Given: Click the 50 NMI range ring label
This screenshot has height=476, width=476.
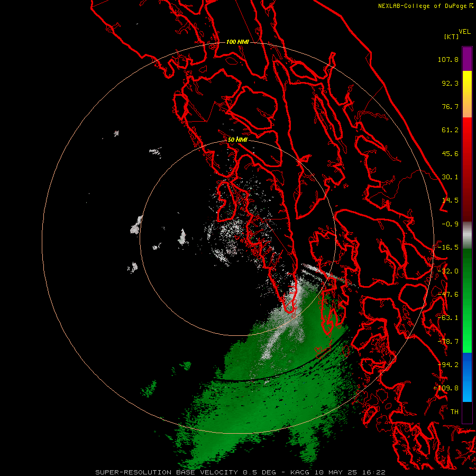Looking at the screenshot, I should point(237,140).
